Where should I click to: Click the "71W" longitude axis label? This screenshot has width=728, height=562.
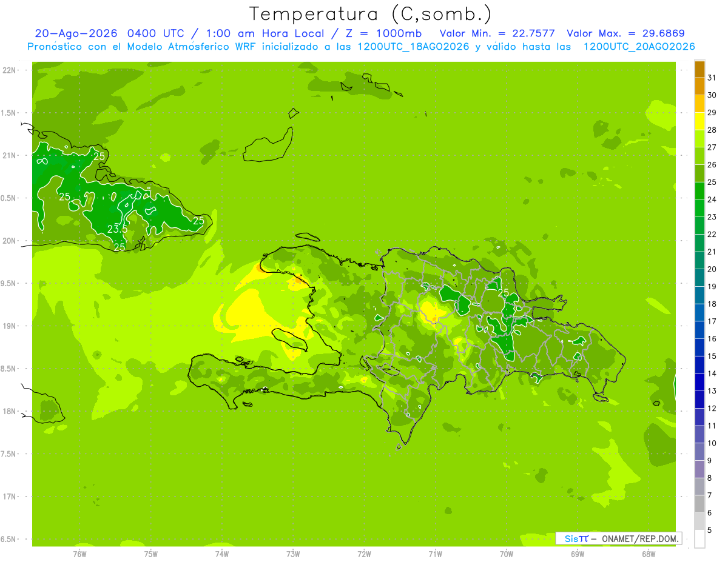(x=435, y=554)
